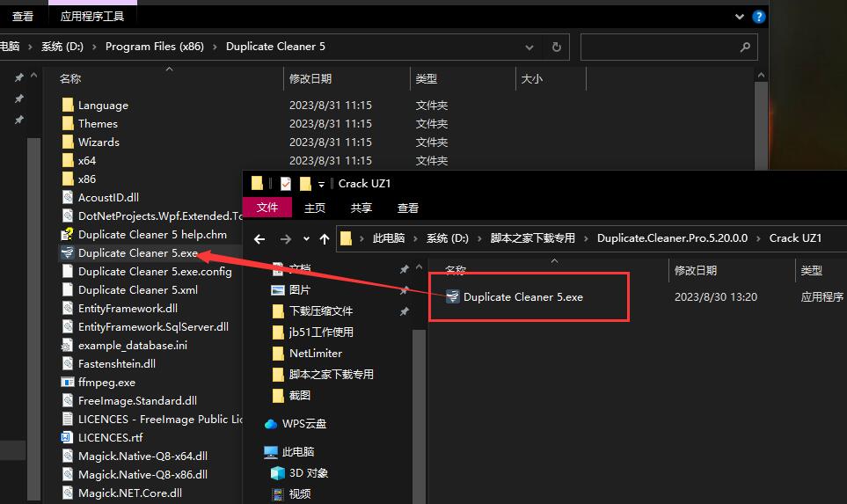
Task: Select the ffmpeg.exe file icon
Action: tap(68, 382)
